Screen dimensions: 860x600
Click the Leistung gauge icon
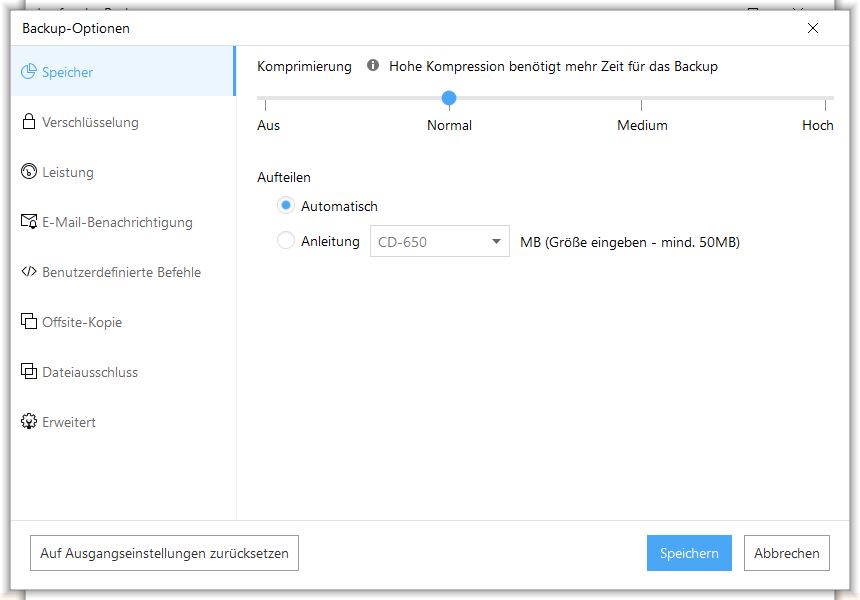point(29,172)
